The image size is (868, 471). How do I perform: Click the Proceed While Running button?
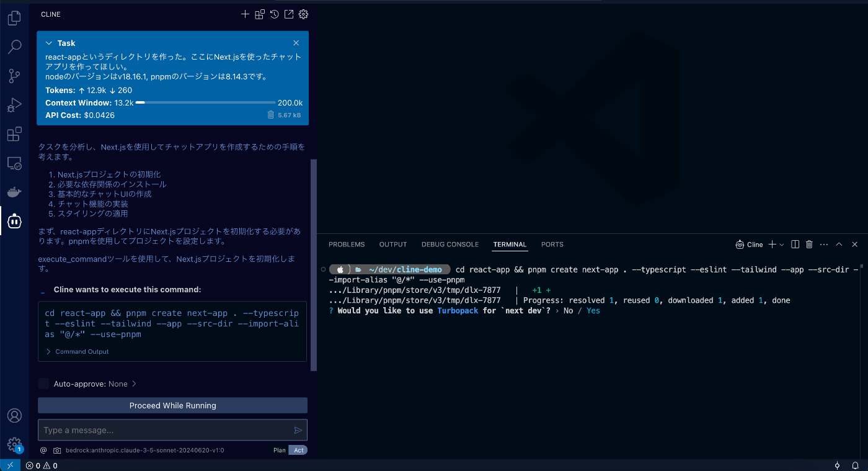[x=173, y=405]
